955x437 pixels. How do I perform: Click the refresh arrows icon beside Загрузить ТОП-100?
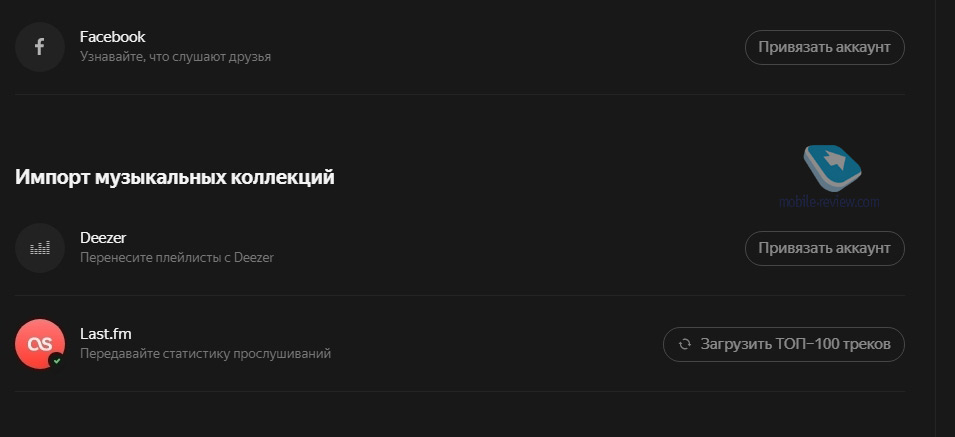685,344
